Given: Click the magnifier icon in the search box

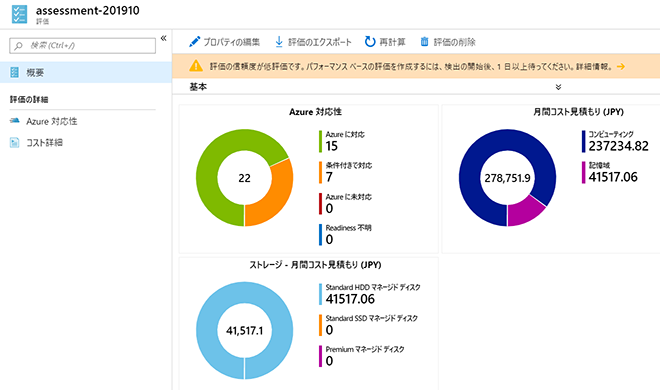Looking at the screenshot, I should pyautogui.click(x=19, y=46).
